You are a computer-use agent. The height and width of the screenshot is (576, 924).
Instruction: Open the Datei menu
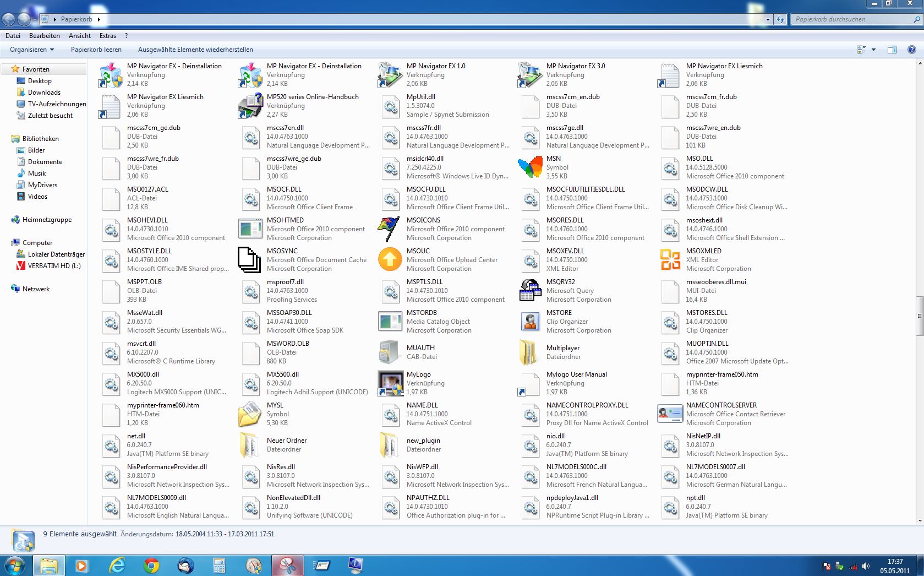tap(13, 36)
